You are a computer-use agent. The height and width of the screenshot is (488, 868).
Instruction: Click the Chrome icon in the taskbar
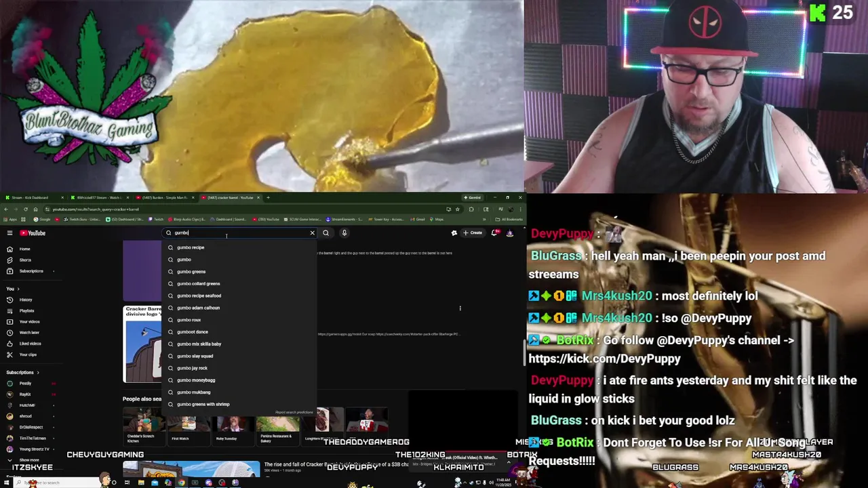[x=182, y=483]
